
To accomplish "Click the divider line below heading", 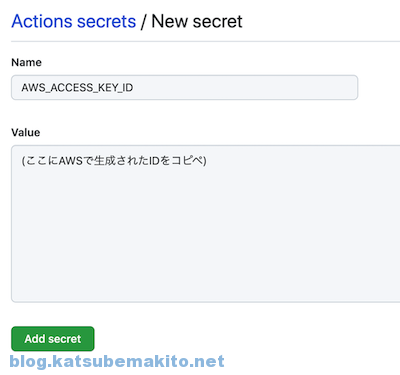I will click(206, 42).
